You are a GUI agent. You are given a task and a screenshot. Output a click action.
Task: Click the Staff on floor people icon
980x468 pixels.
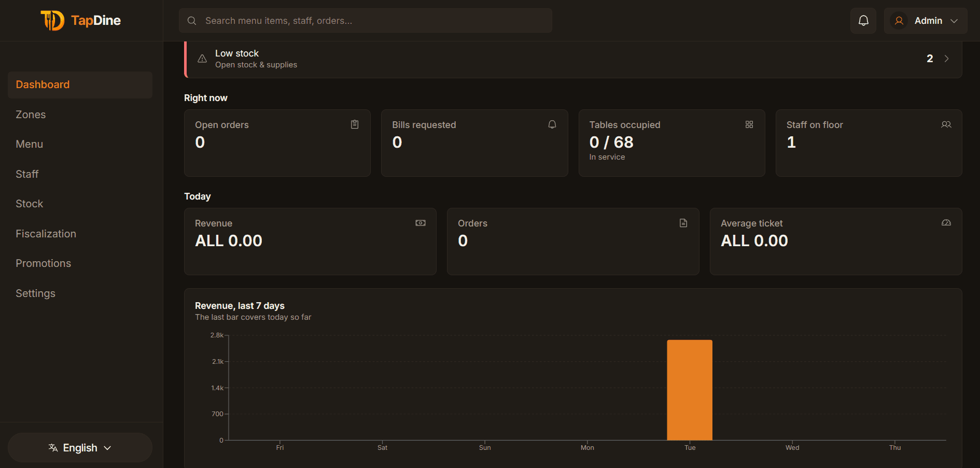click(946, 124)
